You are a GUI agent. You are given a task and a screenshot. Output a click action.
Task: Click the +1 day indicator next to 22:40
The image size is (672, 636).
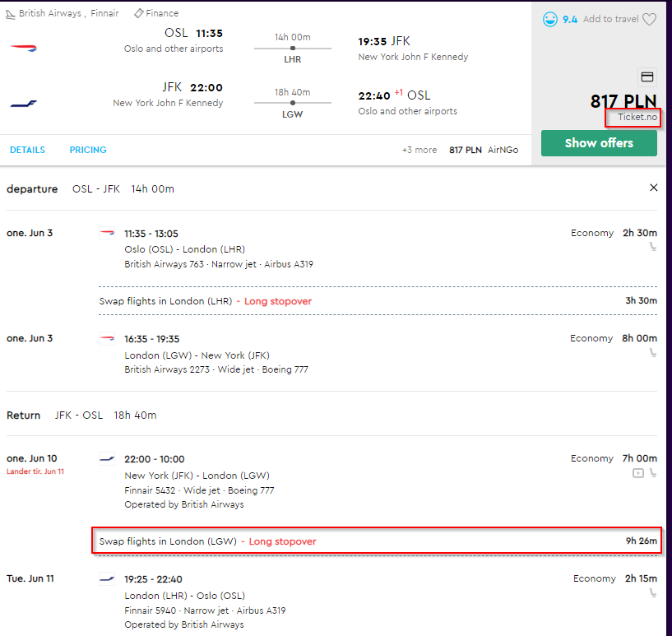click(x=399, y=92)
